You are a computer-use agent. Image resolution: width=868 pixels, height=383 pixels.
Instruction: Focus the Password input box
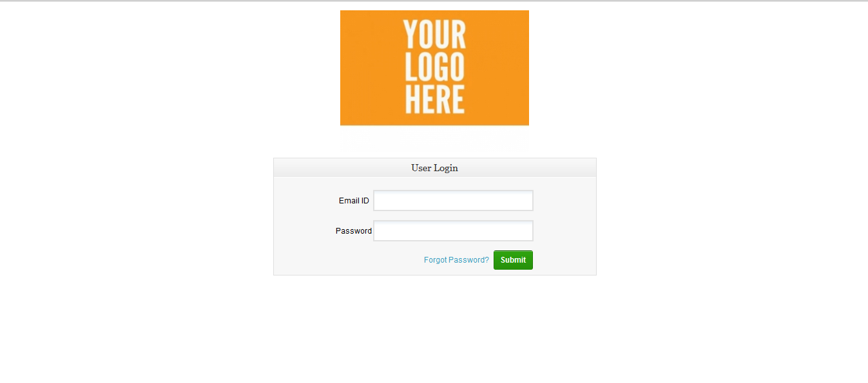[x=453, y=230]
